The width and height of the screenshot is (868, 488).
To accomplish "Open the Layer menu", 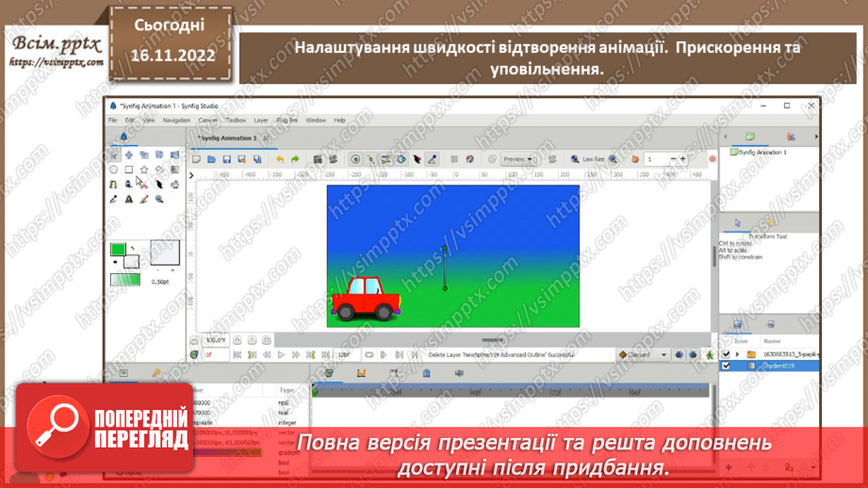I will pyautogui.click(x=261, y=120).
